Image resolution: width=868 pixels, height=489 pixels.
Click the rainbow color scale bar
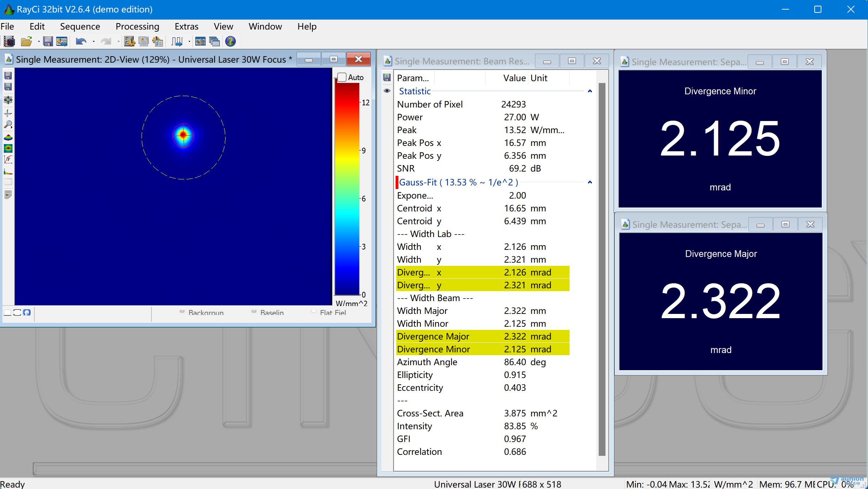(347, 189)
